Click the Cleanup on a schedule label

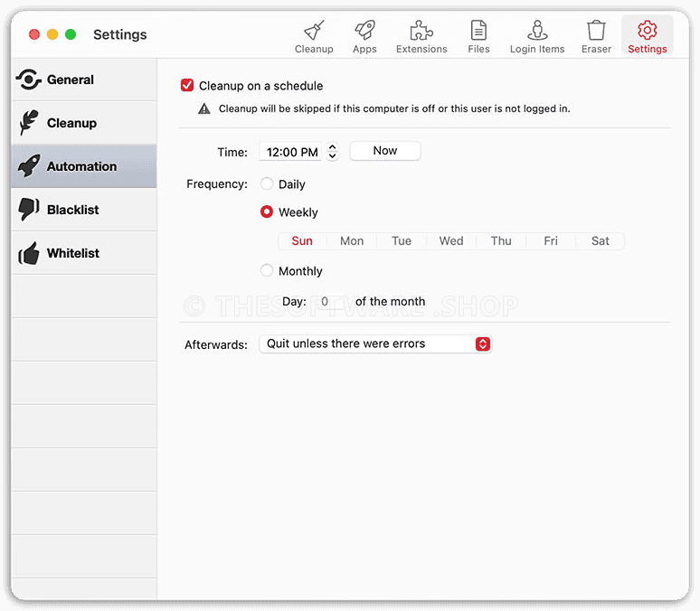coord(260,86)
